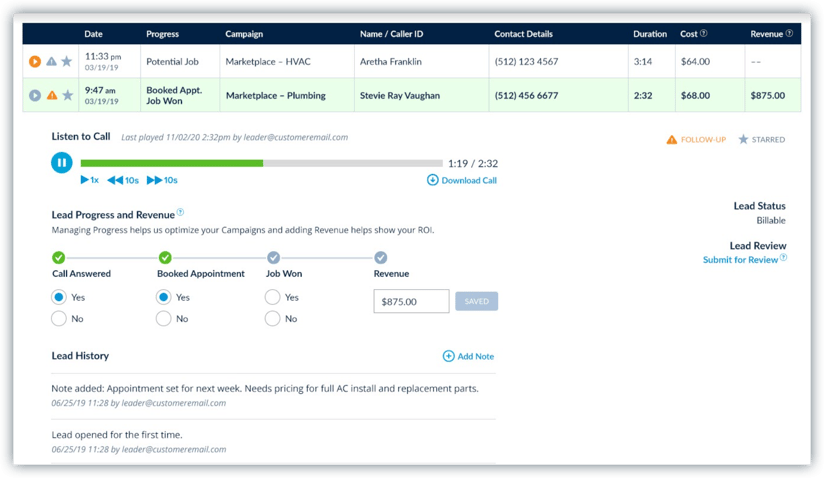Toggle follow-up flag on Stevie Ray Vaughan row
Screen dimensions: 824x478
point(52,95)
